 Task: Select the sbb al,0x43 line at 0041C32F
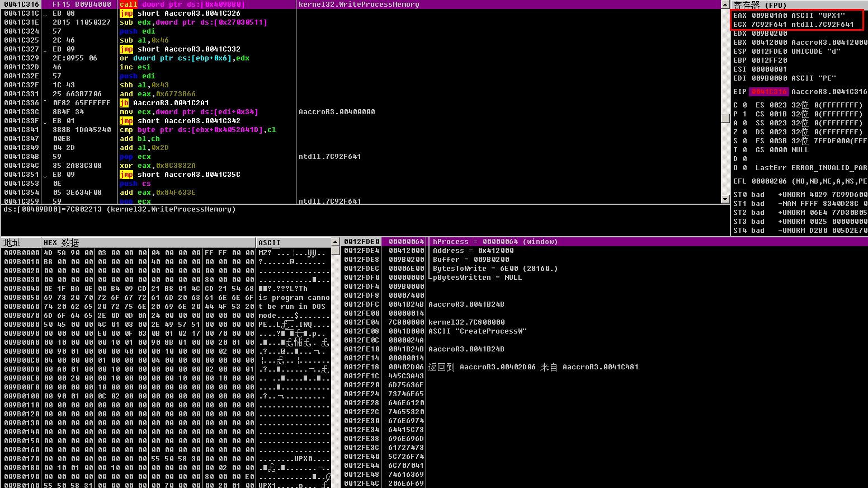click(361, 85)
